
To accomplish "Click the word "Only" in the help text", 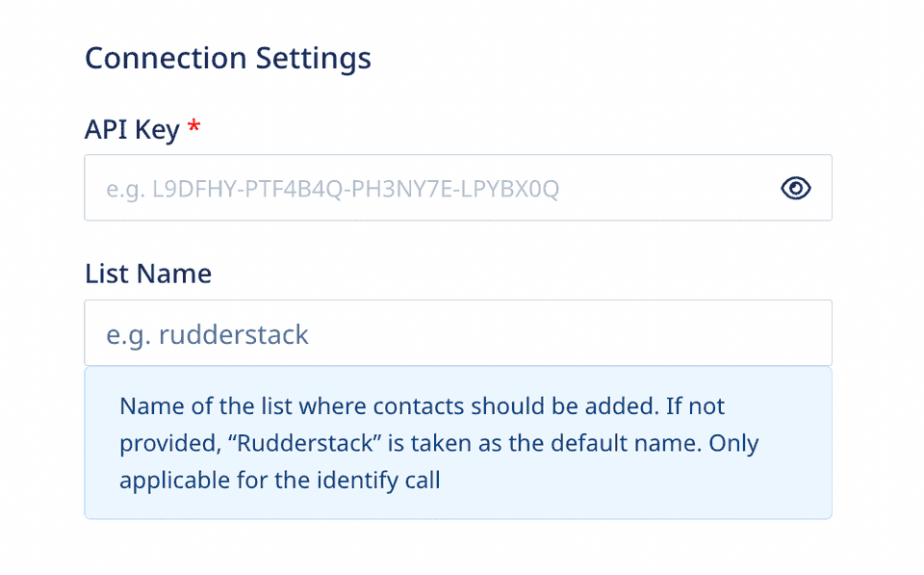I will (x=733, y=444).
